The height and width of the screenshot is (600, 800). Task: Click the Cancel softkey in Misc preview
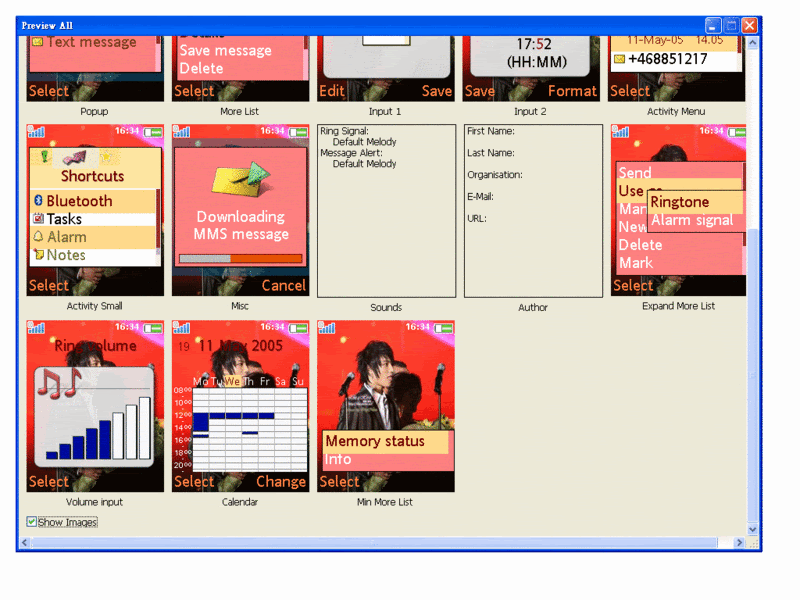tap(284, 285)
